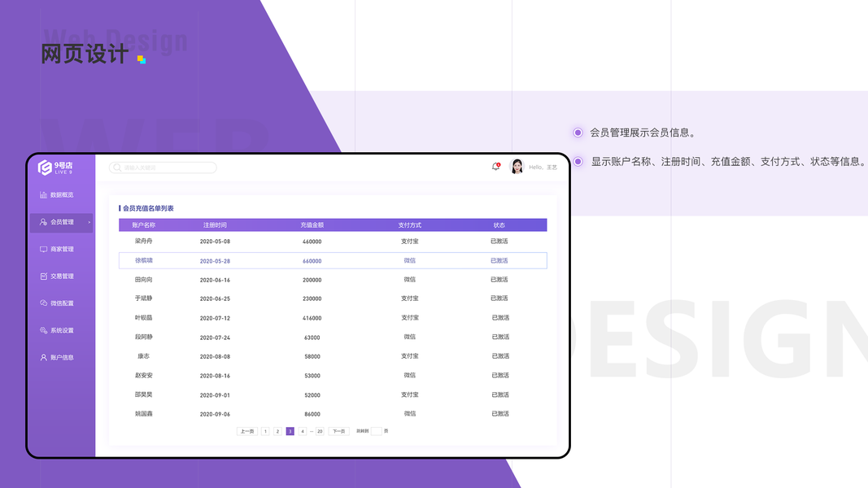Select current page 3 in pagination
The width and height of the screenshot is (868, 488).
(290, 431)
